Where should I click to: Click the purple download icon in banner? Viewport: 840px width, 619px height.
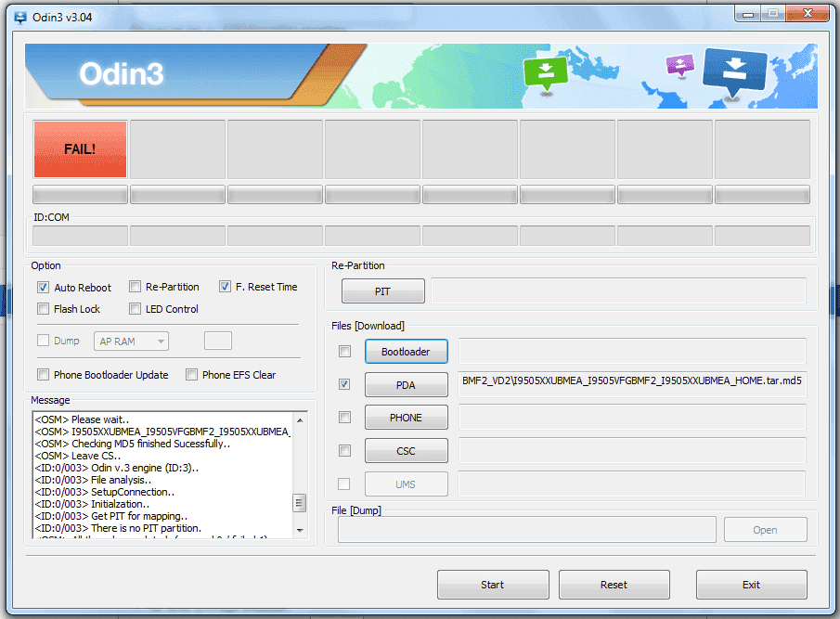[x=679, y=65]
